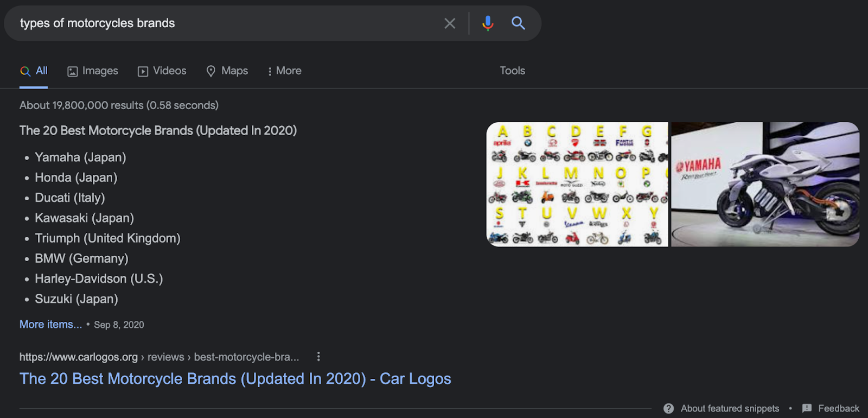Click 'Suzuki (Japan)' list item

click(76, 299)
